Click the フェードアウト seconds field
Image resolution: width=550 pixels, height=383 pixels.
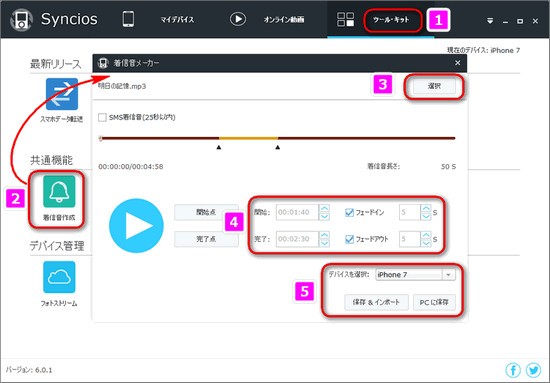[410, 239]
